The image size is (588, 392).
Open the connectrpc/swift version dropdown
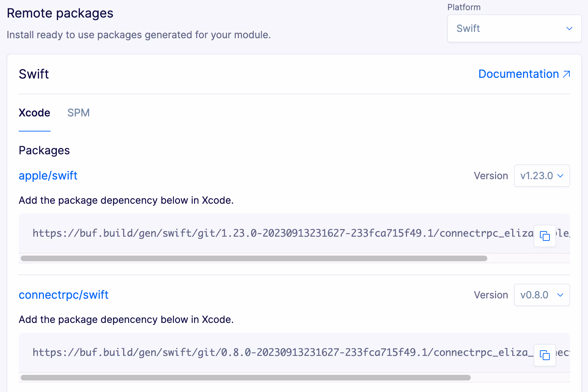542,295
